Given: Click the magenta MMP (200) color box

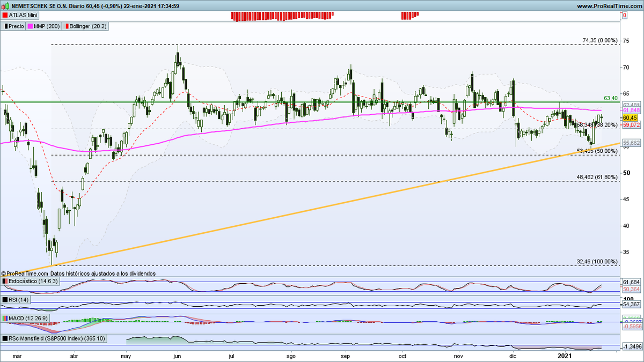Looking at the screenshot, I should (30, 26).
